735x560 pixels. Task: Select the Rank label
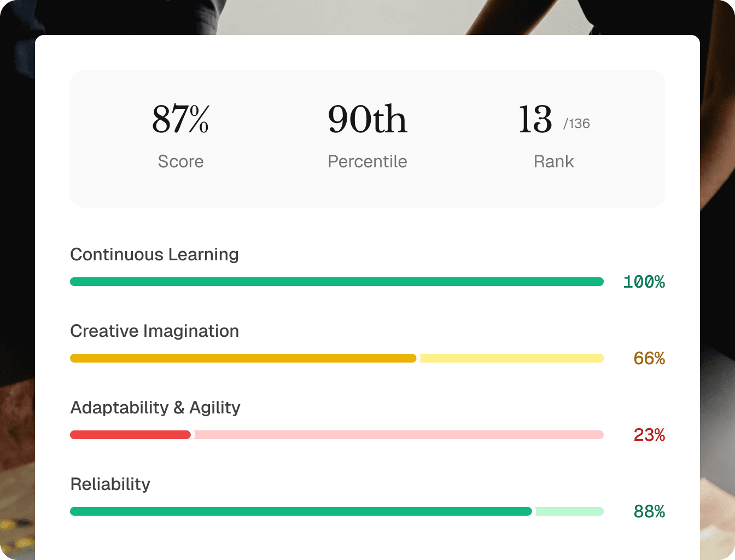[554, 161]
